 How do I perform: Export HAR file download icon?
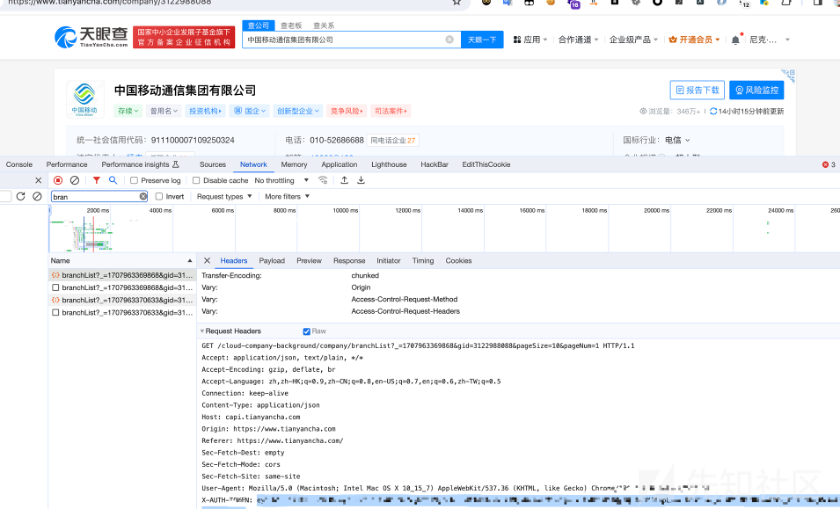(361, 181)
